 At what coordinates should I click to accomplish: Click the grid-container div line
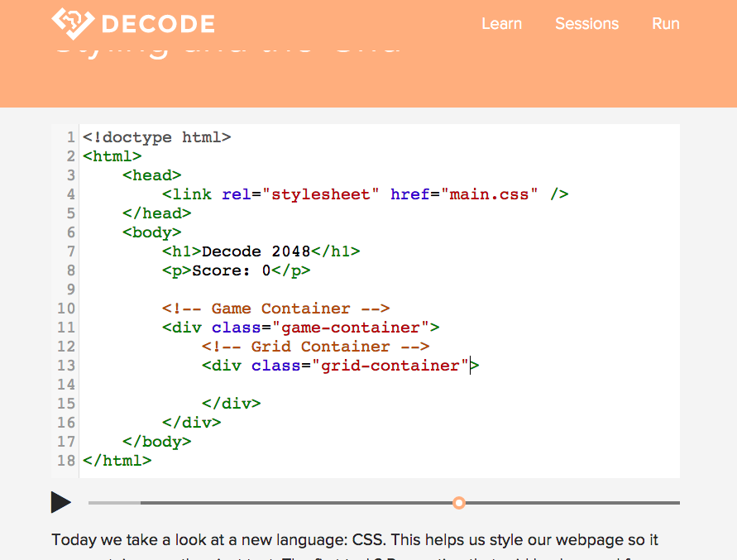(340, 366)
